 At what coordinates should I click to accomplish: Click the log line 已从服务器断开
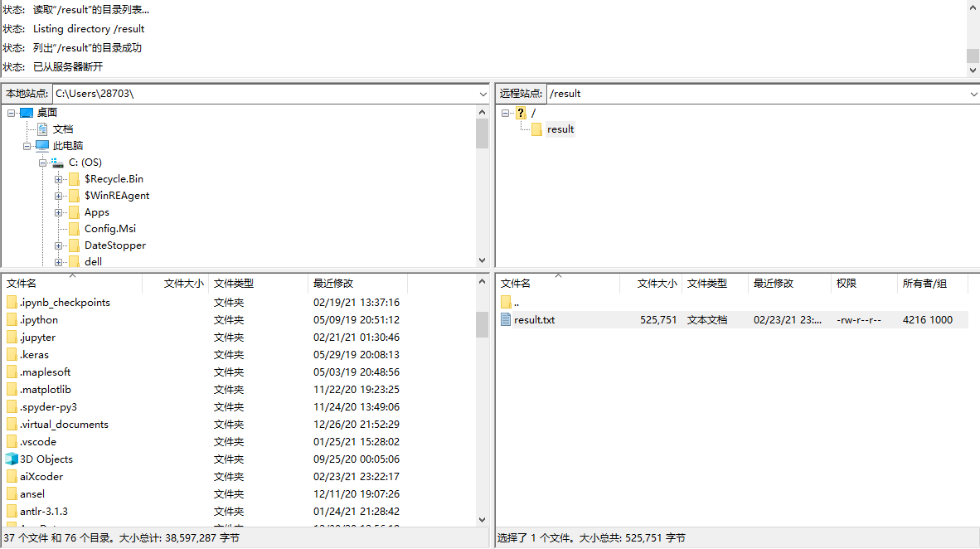coord(67,67)
